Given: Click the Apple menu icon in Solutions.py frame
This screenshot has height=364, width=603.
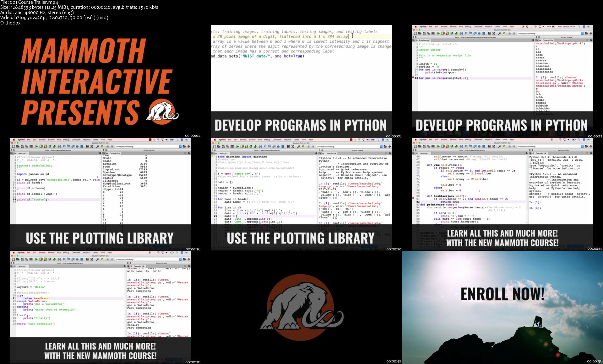Looking at the screenshot, I should (x=416, y=27).
